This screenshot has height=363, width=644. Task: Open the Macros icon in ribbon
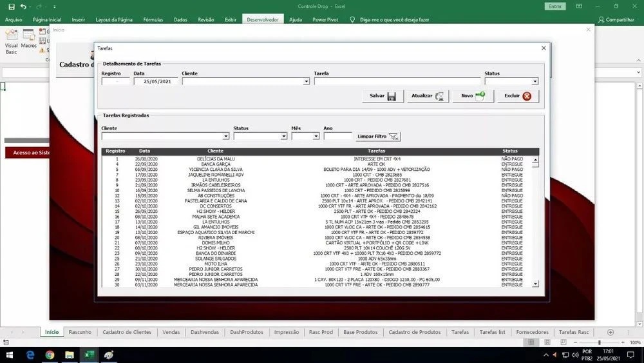point(29,39)
